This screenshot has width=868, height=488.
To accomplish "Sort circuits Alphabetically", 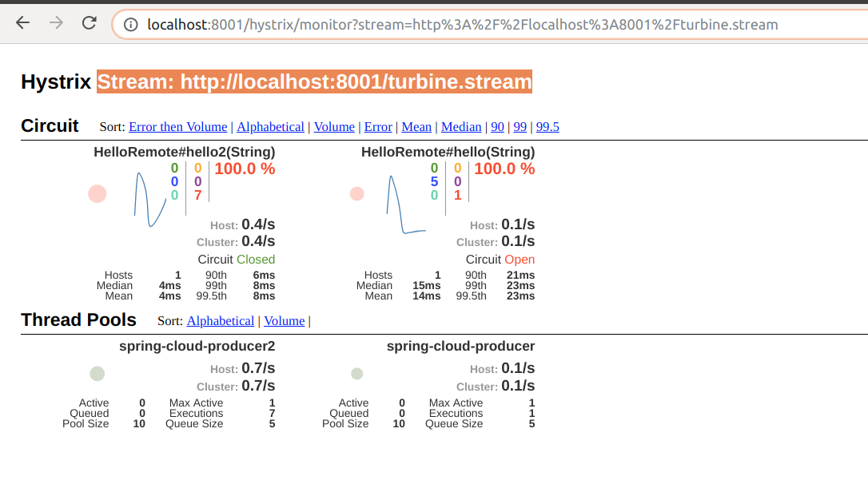I will (270, 127).
